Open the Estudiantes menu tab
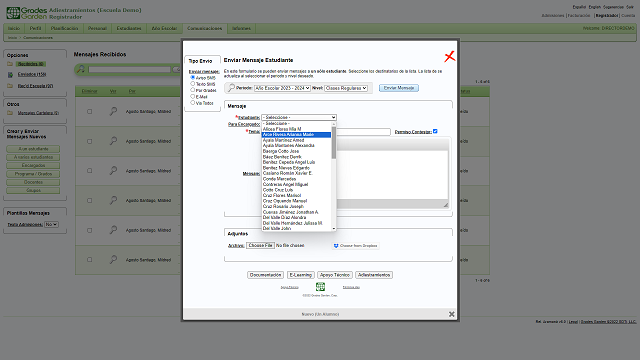Screen dimensions: 640x360 click(x=129, y=28)
